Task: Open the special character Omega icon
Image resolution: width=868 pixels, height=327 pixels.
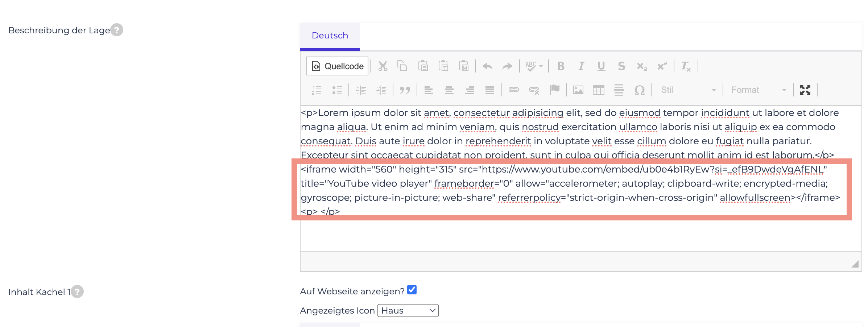Action: click(x=639, y=90)
